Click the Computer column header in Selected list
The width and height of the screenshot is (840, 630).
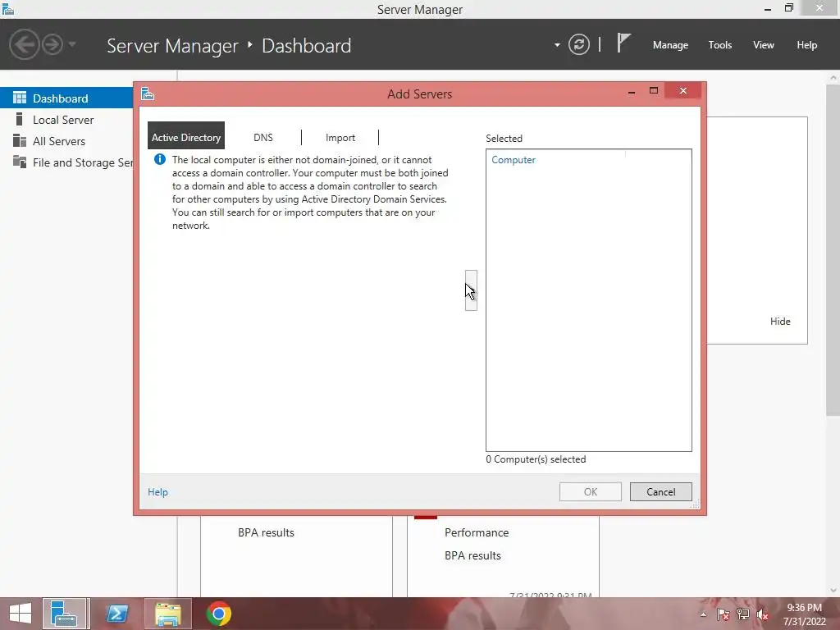pos(514,160)
